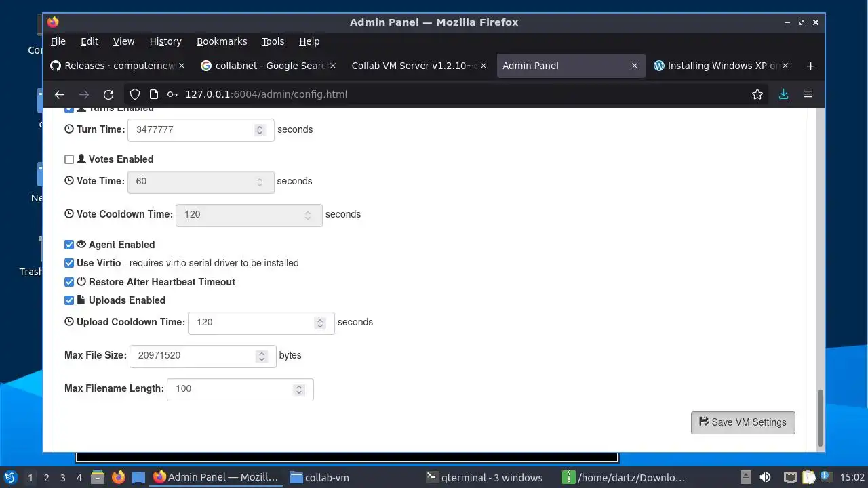
Task: Open the clipboard tray icon
Action: click(x=809, y=477)
